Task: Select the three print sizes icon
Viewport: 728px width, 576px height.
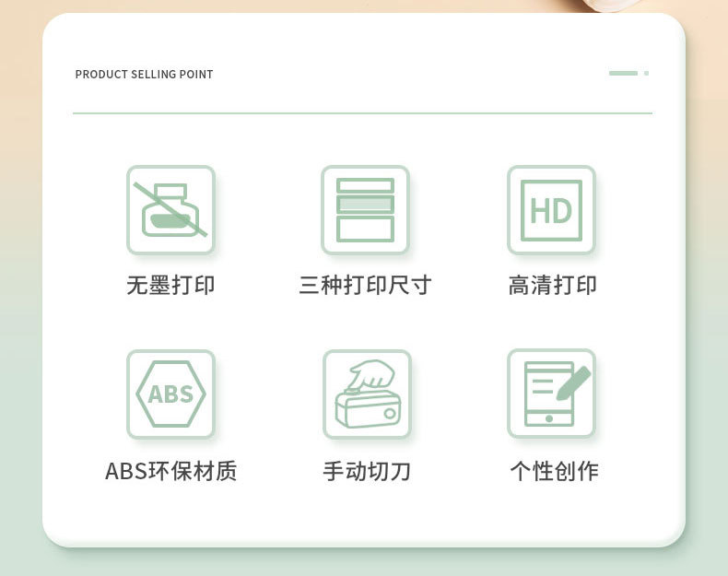Action: [x=366, y=209]
